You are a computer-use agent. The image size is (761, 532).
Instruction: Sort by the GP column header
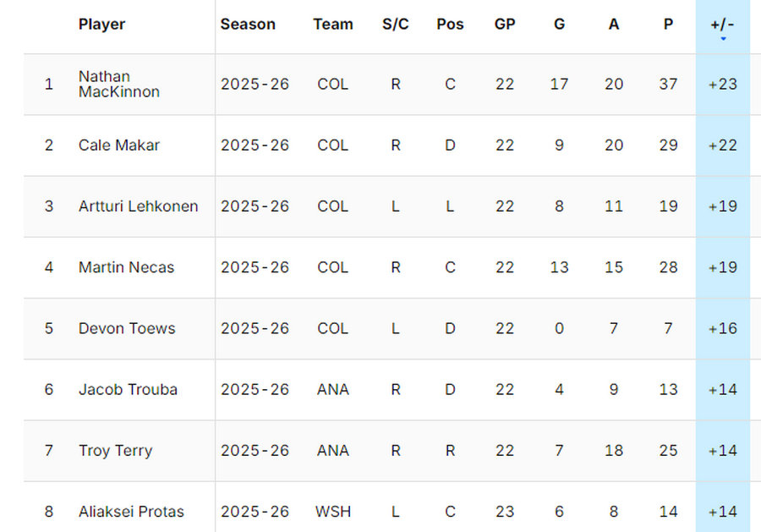(x=505, y=25)
